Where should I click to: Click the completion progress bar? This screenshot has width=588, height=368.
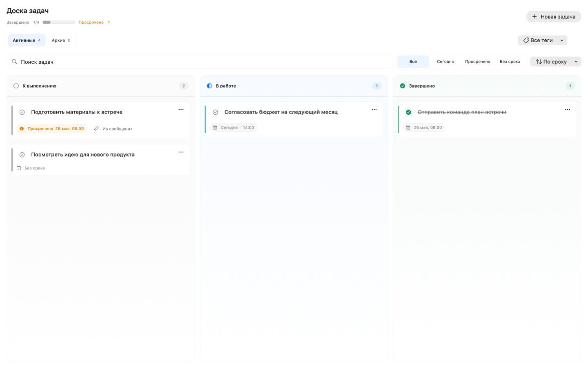[59, 22]
